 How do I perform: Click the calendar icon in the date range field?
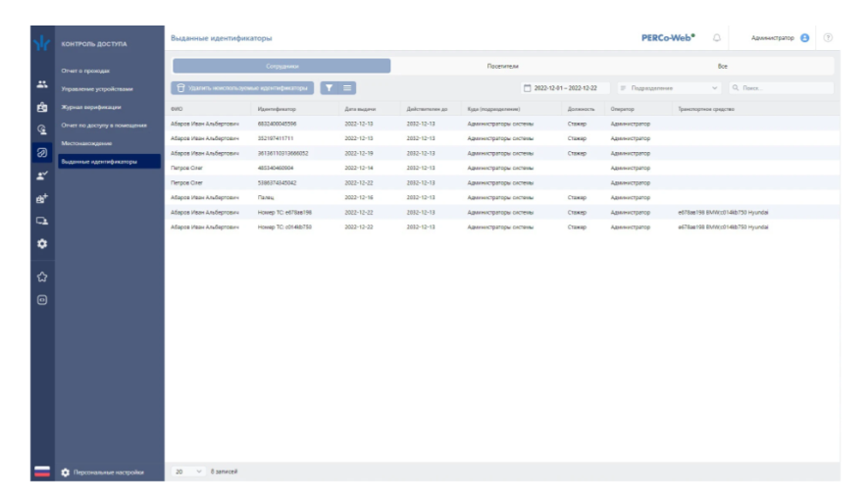[x=527, y=88]
